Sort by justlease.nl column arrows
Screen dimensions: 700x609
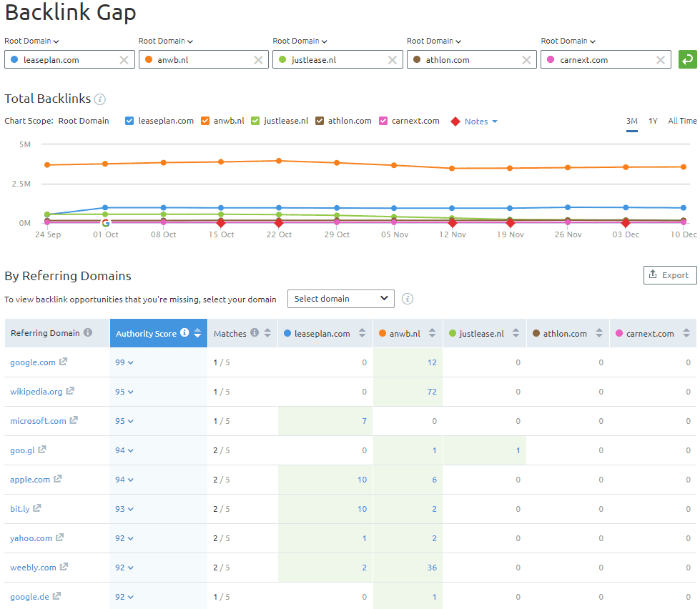(x=516, y=333)
